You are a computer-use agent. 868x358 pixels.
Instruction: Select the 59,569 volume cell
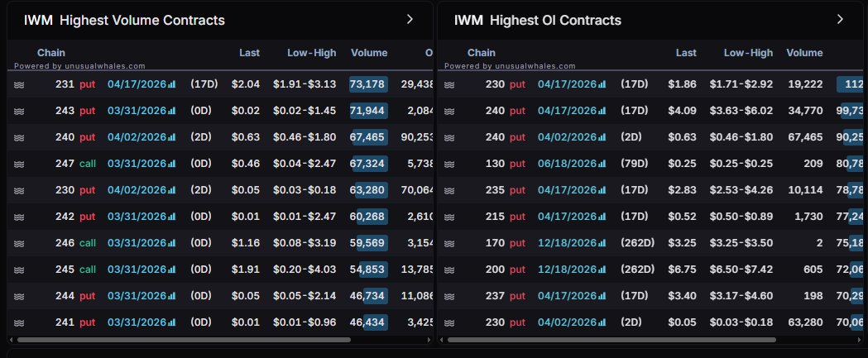(x=368, y=243)
